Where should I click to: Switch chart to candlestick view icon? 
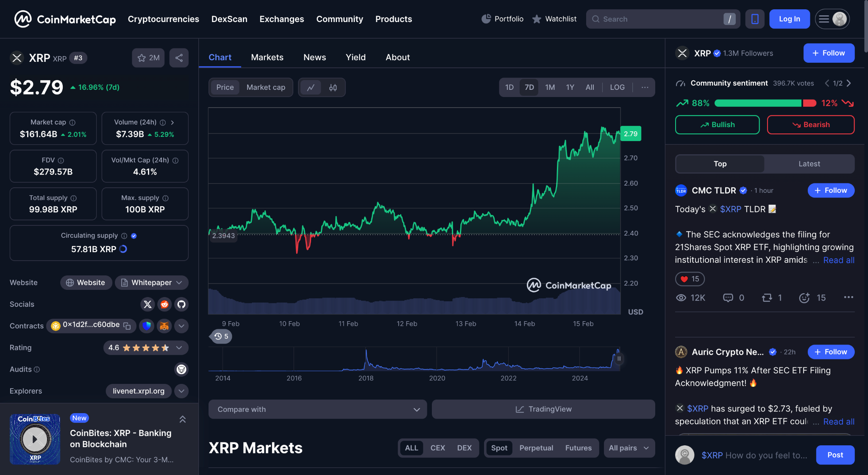(333, 88)
